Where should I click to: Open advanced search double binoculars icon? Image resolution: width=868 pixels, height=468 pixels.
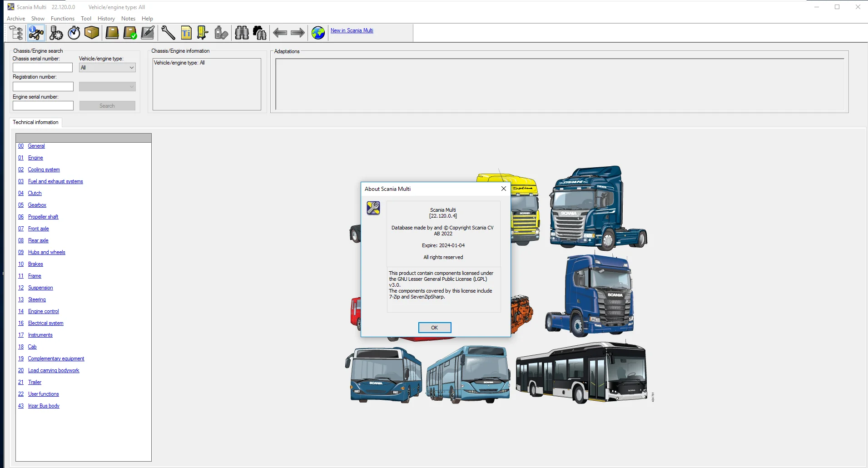[x=260, y=33]
